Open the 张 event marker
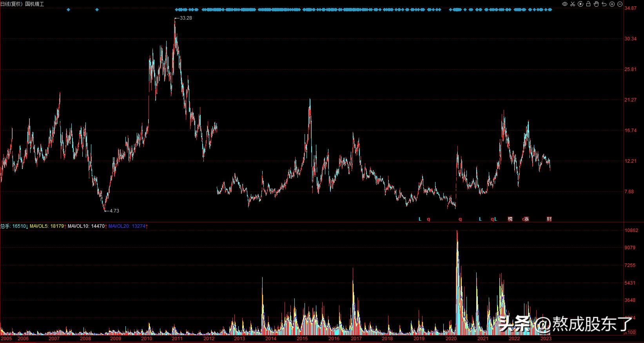 [x=526, y=219]
